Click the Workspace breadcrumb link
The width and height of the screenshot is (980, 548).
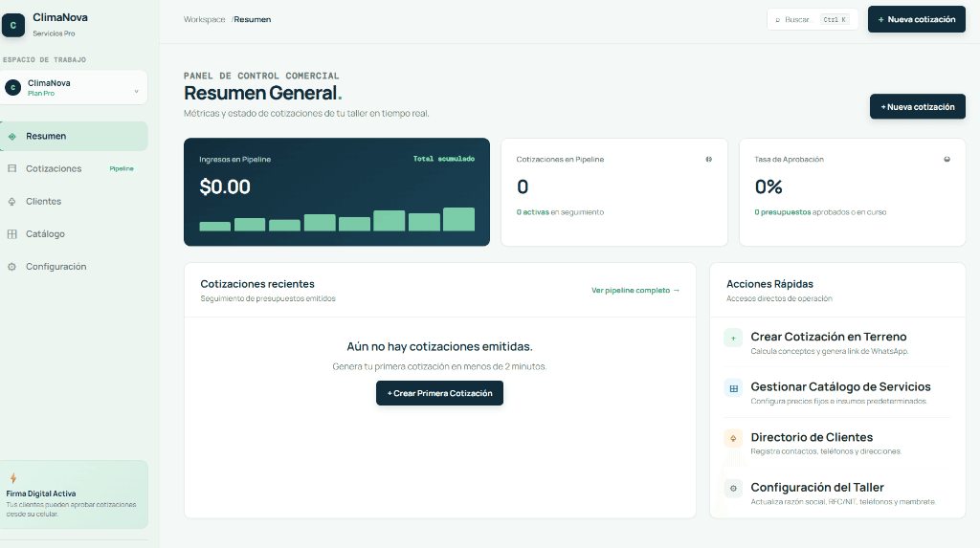(x=205, y=19)
